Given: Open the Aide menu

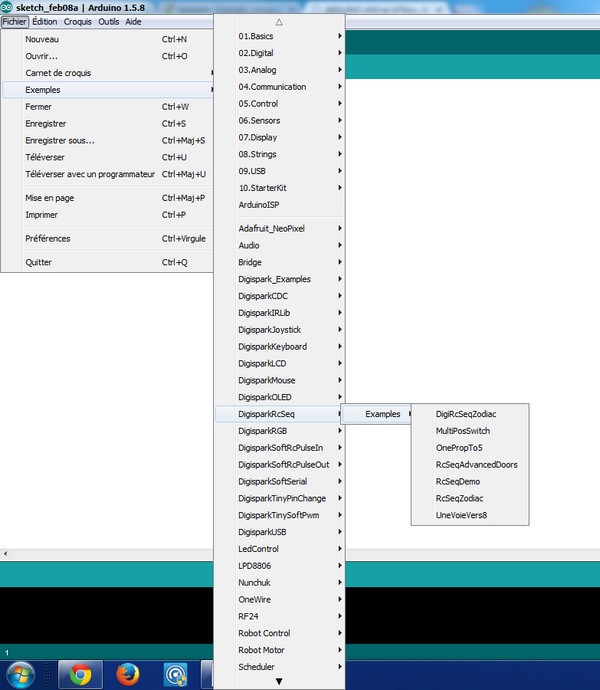Looking at the screenshot, I should [x=133, y=22].
